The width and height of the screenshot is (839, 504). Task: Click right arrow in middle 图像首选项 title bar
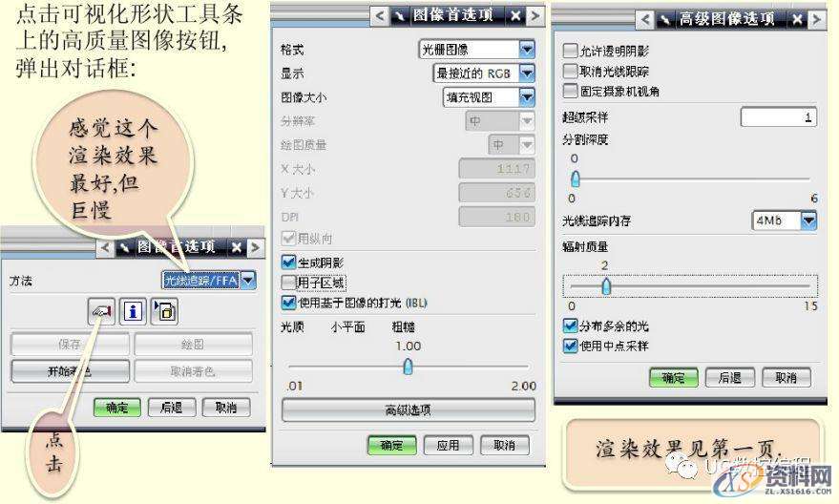pos(535,16)
